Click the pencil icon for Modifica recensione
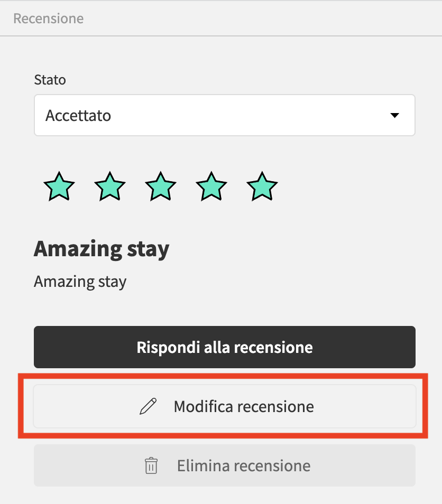Image resolution: width=442 pixels, height=504 pixels. coord(148,406)
